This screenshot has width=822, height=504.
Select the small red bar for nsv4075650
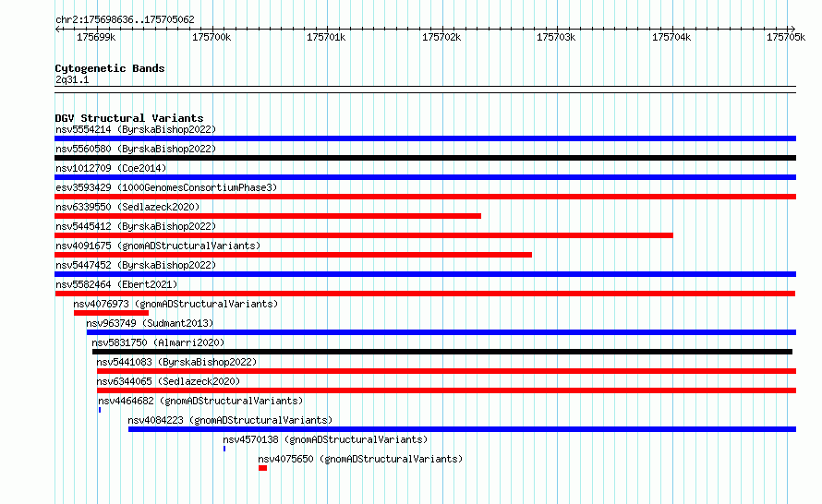(x=262, y=468)
